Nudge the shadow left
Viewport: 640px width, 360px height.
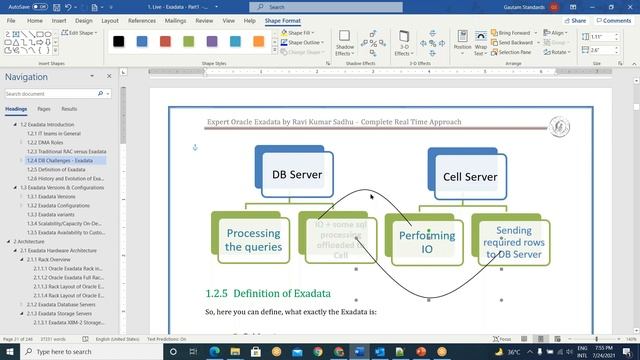tap(364, 43)
